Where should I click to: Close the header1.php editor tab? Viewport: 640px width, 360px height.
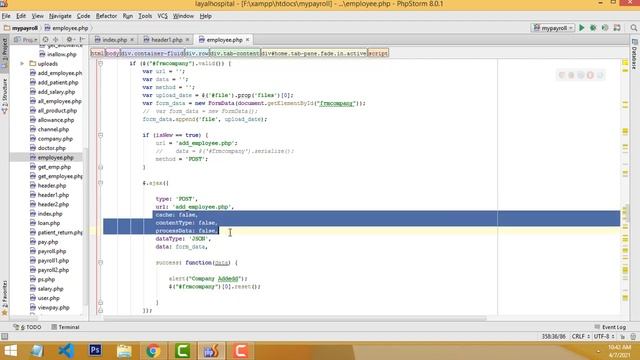[187, 40]
